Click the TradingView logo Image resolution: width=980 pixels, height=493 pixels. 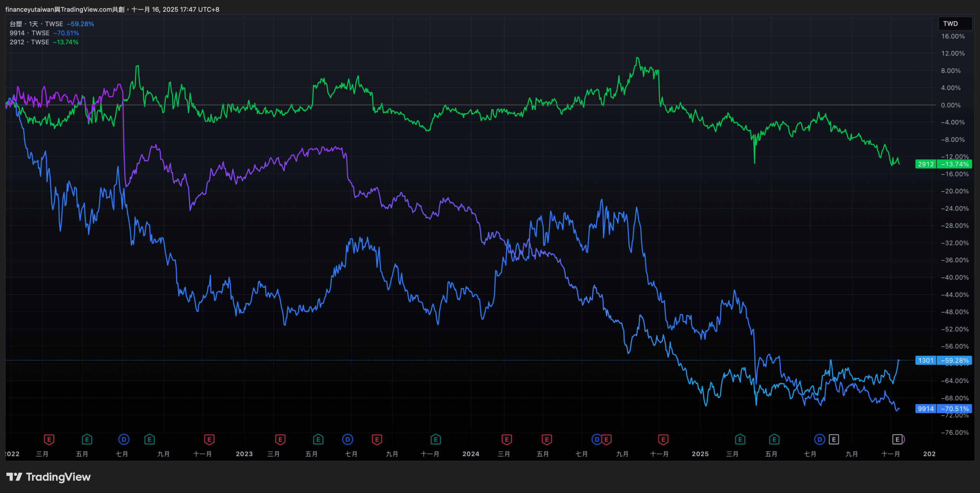pos(49,477)
